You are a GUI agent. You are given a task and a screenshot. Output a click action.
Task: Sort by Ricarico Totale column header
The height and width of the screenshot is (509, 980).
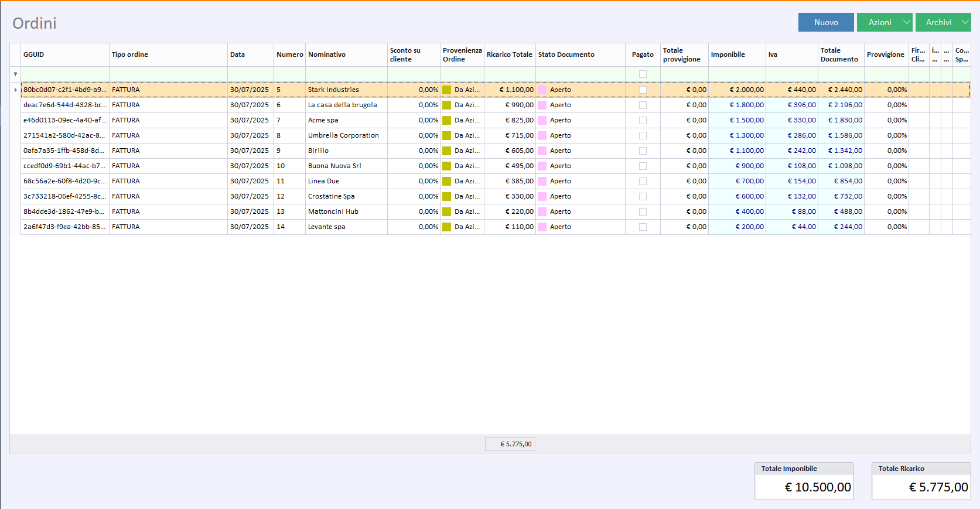coord(510,54)
